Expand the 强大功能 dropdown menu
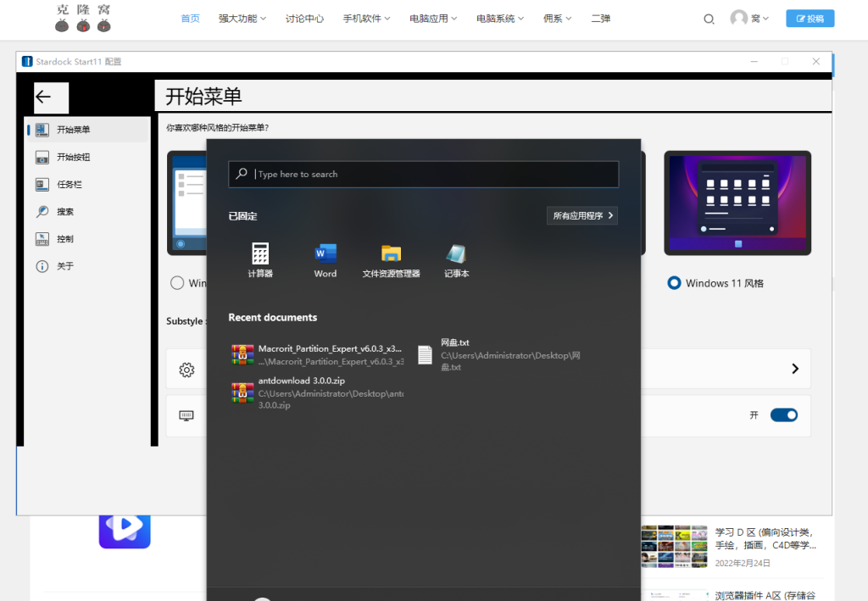868x601 pixels. click(x=242, y=19)
